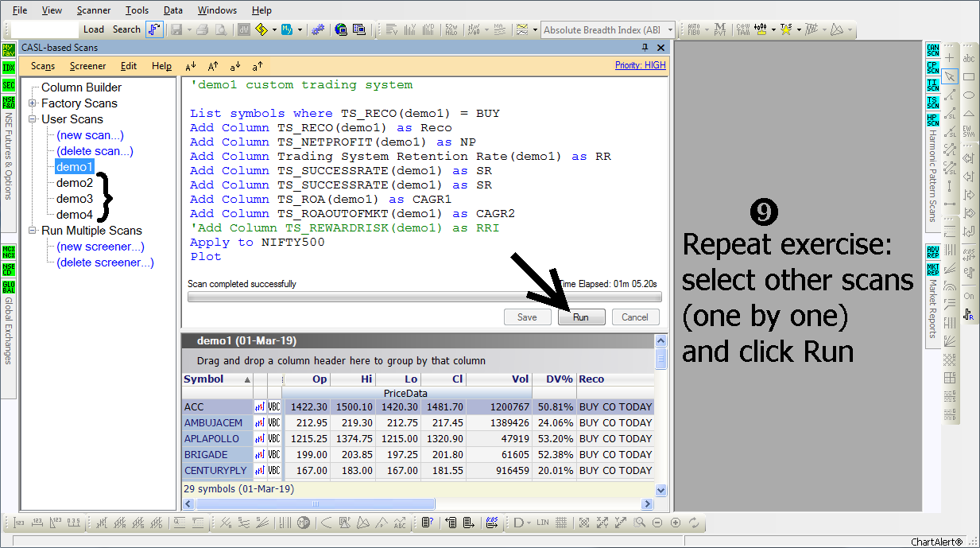Viewport: 980px width, 548px height.
Task: Open the CAN SCN candlestick scan icon
Action: click(933, 49)
